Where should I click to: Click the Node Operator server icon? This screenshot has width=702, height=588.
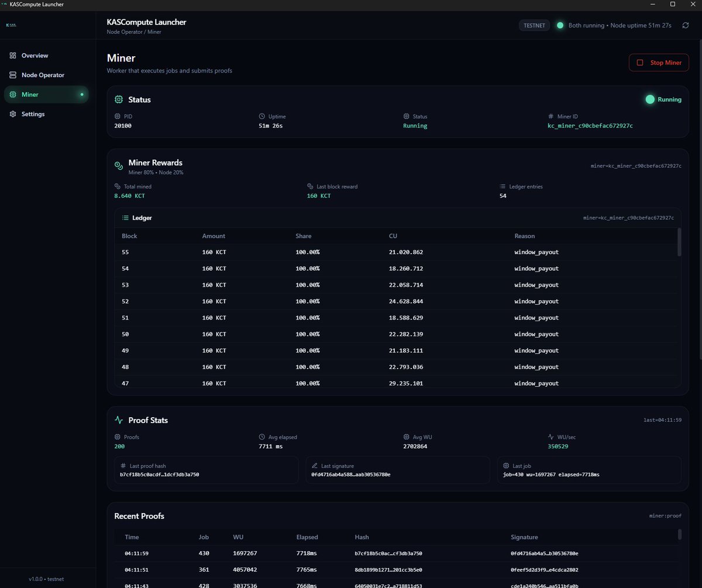13,75
